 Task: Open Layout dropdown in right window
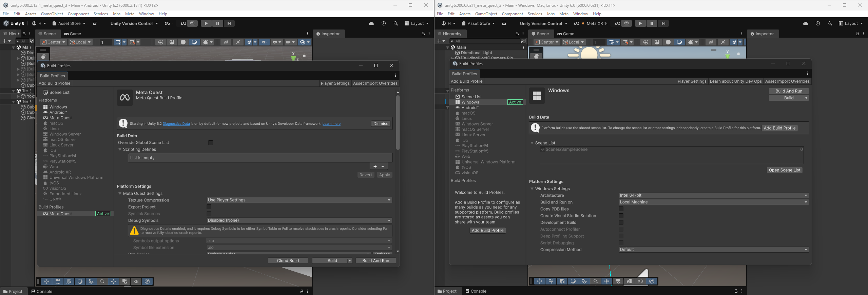(851, 23)
